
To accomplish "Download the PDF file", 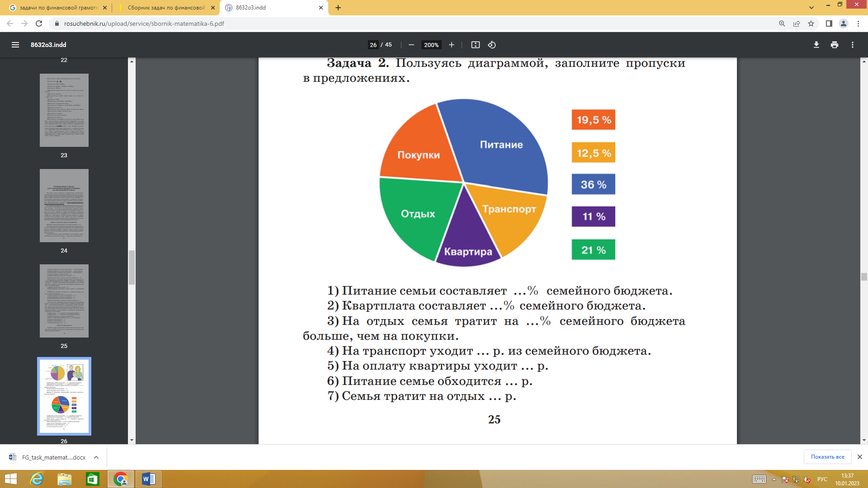I will [816, 45].
